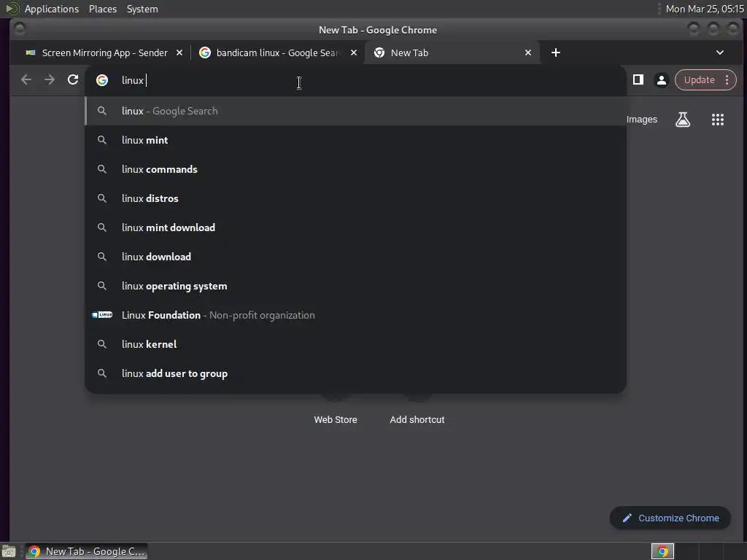Open the Google apps grid
747x560 pixels.
click(718, 120)
